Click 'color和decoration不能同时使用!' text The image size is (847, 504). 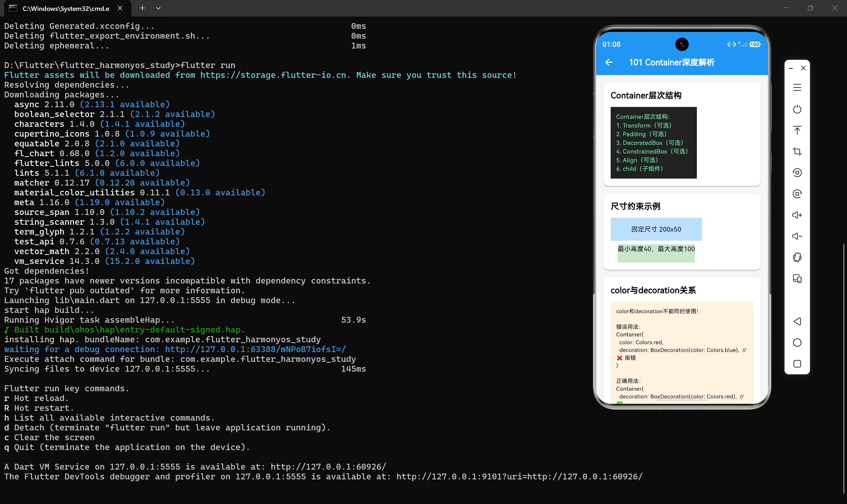click(657, 311)
